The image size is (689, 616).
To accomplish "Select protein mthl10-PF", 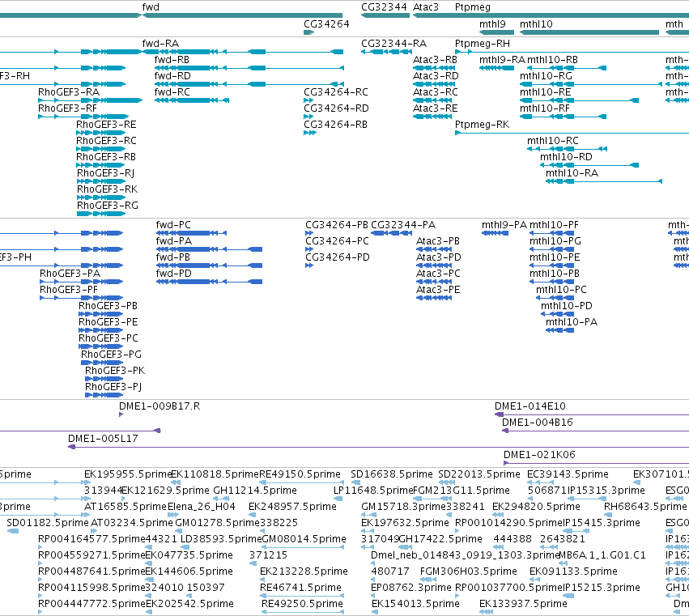I will pos(554,225).
